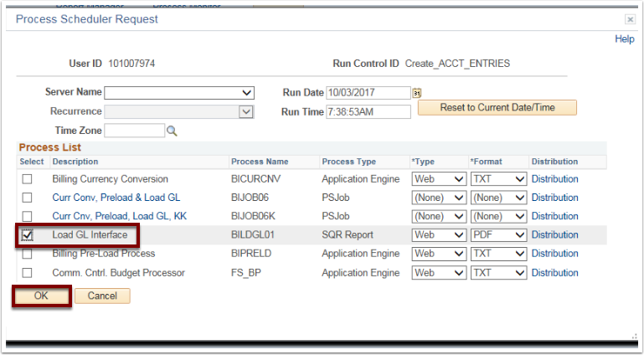Close the Process Scheduler Request dialog

(x=630, y=19)
